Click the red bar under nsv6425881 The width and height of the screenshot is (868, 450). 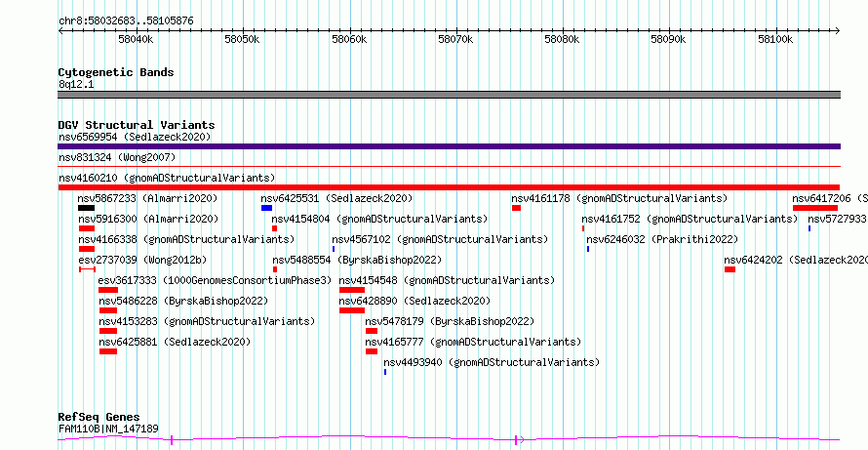108,351
